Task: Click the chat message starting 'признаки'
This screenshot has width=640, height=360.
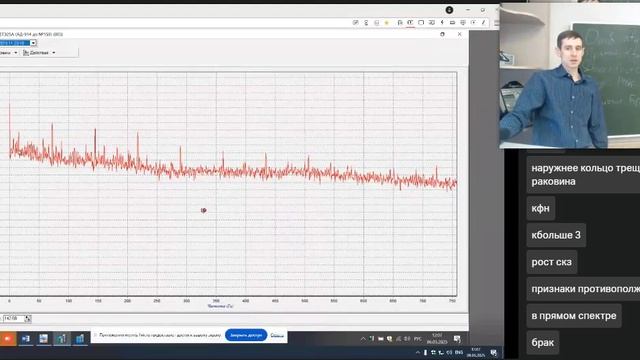Action: click(x=583, y=289)
